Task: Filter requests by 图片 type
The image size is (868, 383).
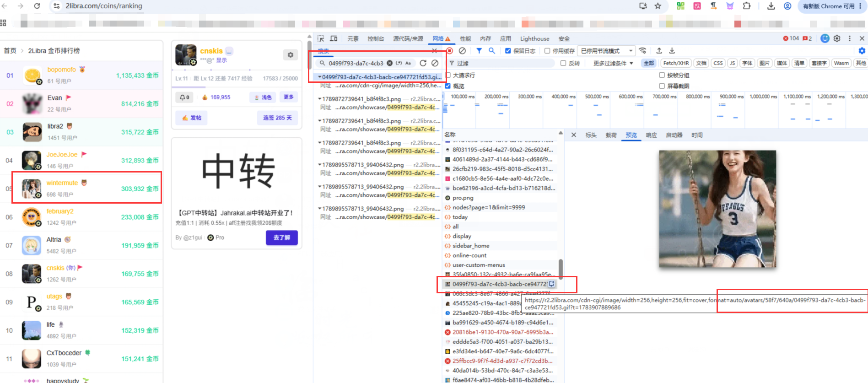Action: [764, 63]
